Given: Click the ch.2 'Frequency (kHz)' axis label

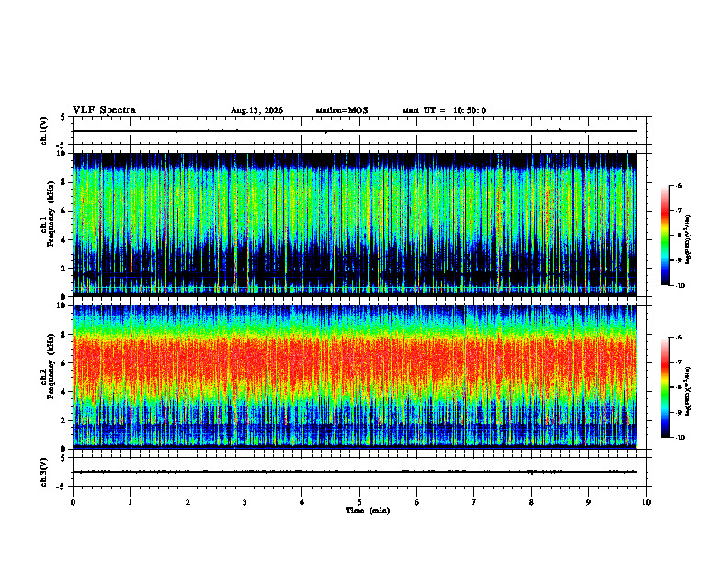Looking at the screenshot, I should [x=50, y=366].
